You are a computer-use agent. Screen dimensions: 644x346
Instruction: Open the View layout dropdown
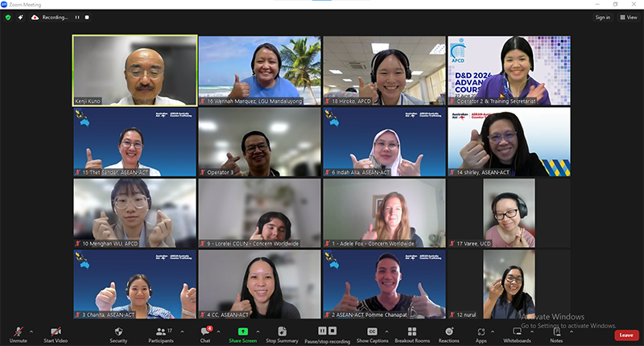(x=629, y=17)
